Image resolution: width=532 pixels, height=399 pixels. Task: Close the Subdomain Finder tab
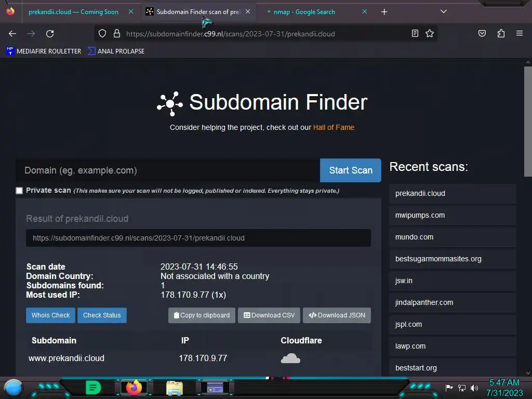[x=248, y=11]
